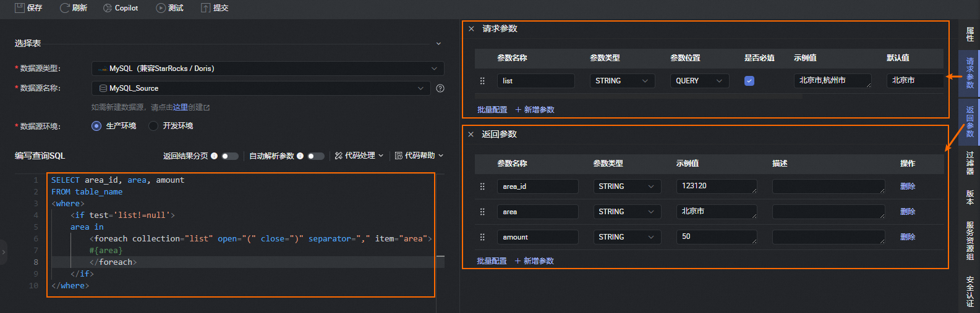Switch to the 请求参数 side tab
This screenshot has width=980, height=313.
coord(969,73)
